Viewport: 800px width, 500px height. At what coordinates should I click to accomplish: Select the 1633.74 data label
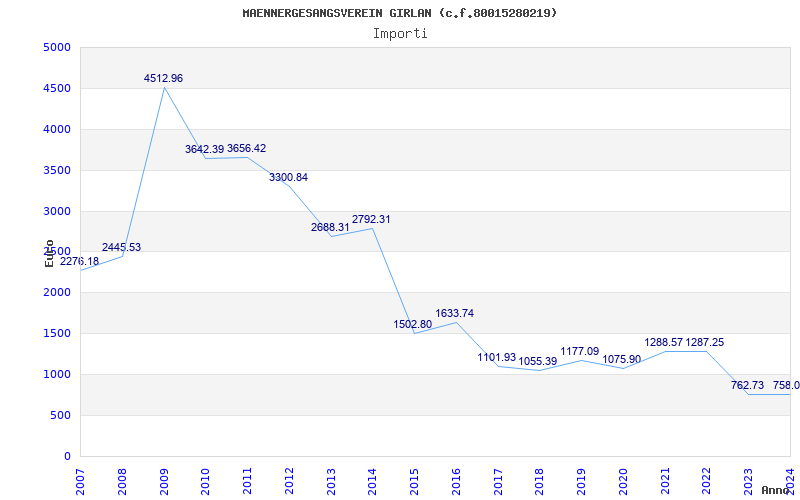click(455, 313)
